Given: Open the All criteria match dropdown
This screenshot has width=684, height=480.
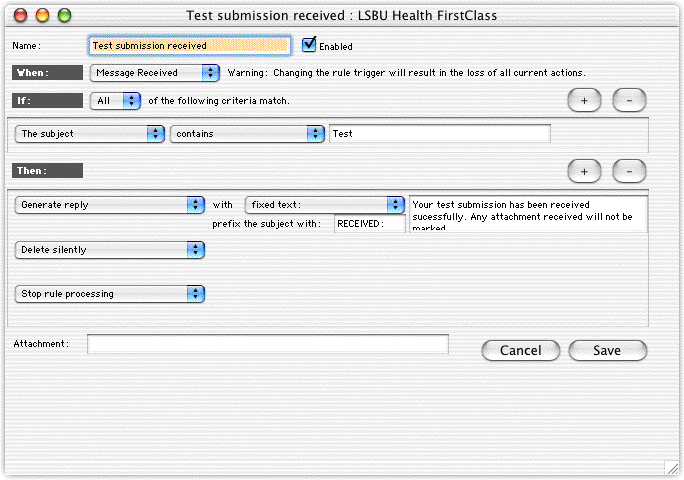Looking at the screenshot, I should tap(116, 101).
